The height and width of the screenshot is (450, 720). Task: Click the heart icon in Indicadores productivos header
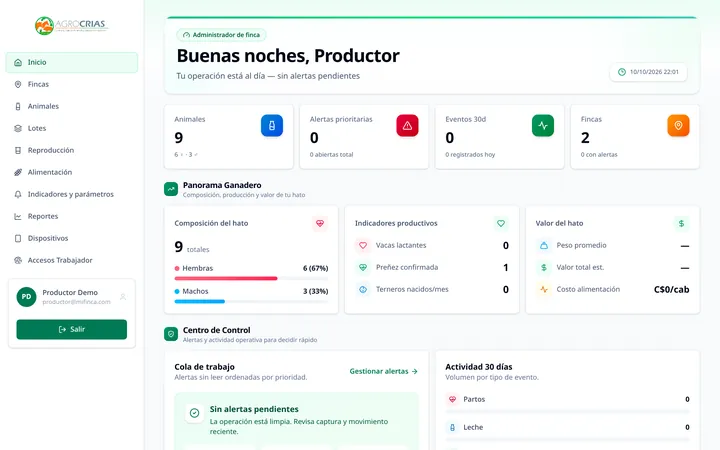(501, 224)
